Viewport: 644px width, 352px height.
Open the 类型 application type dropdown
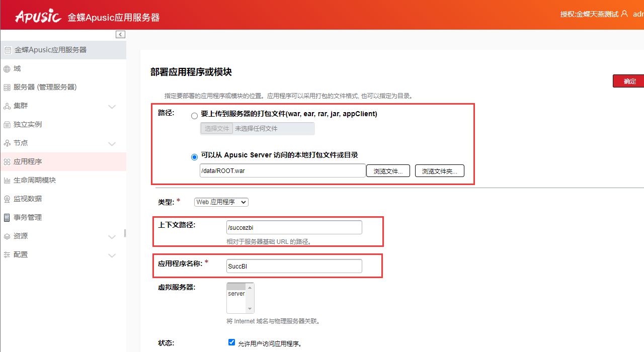coord(221,202)
